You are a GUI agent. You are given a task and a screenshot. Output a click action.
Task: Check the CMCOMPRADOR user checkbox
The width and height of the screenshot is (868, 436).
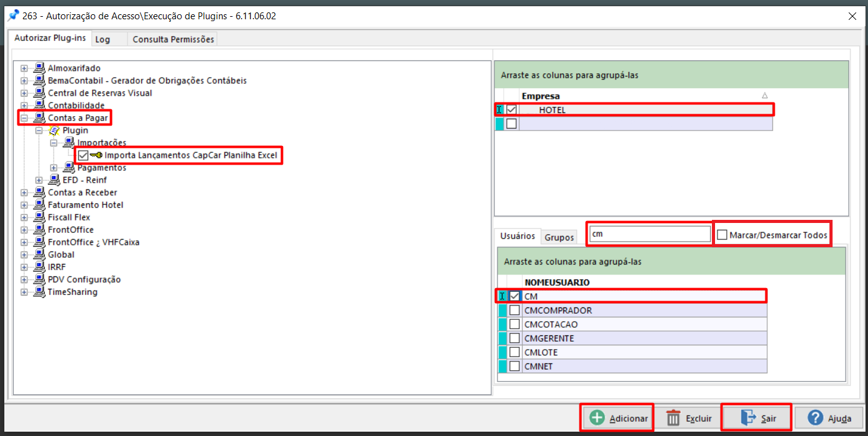514,310
